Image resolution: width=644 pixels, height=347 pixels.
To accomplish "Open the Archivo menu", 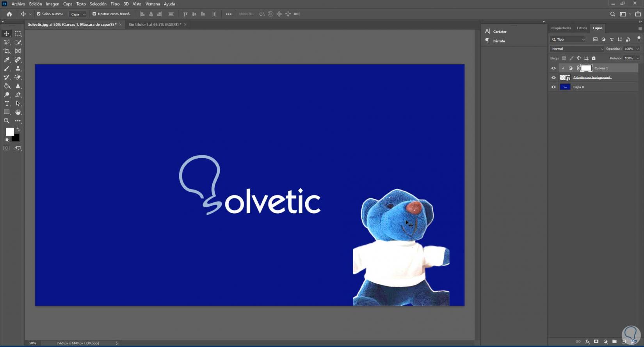I will tap(18, 4).
